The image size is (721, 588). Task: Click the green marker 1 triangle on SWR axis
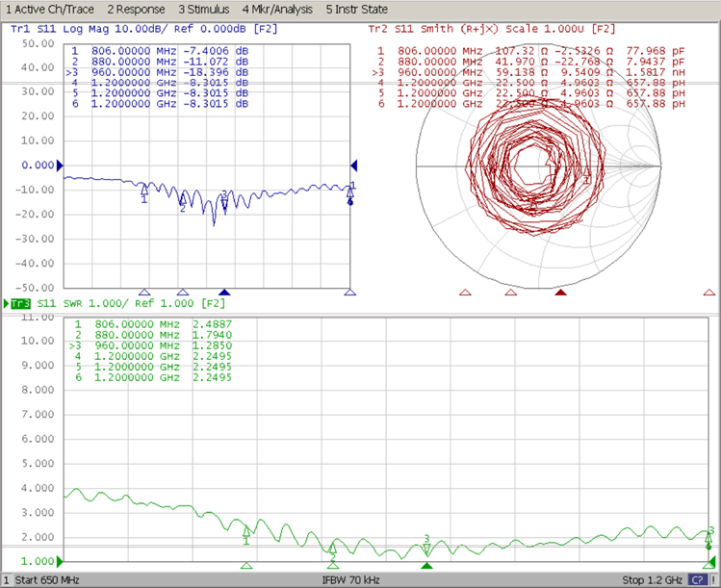pyautogui.click(x=246, y=566)
